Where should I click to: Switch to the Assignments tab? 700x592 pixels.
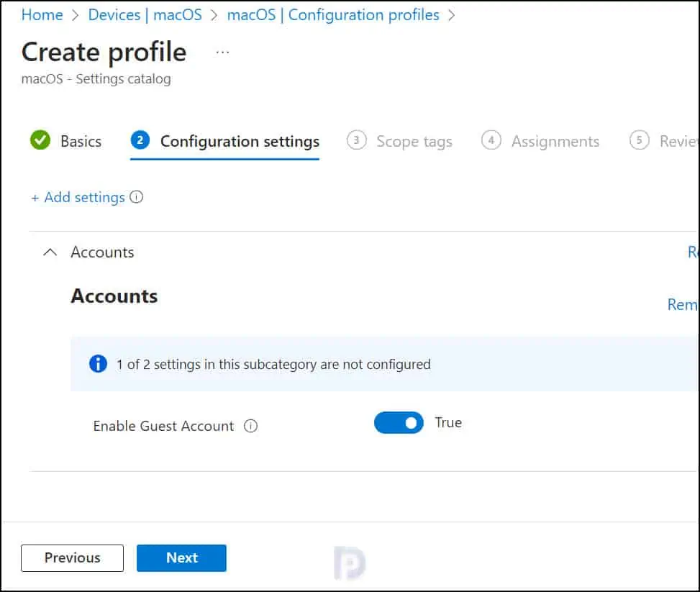pos(540,141)
